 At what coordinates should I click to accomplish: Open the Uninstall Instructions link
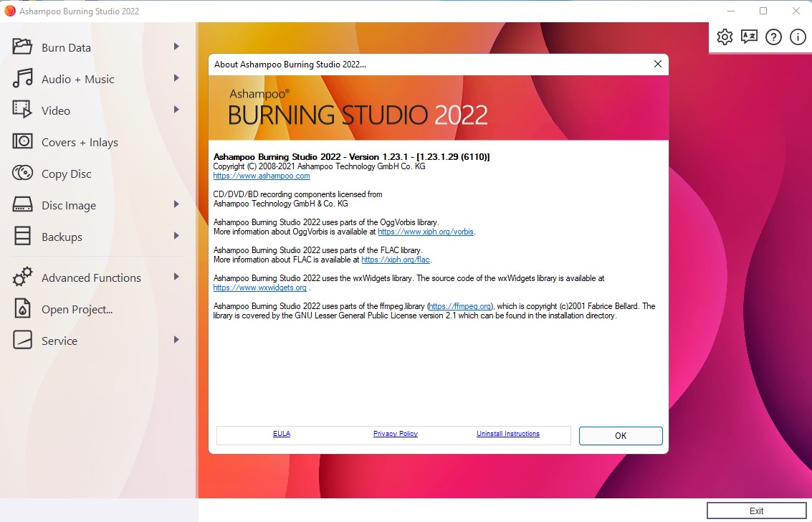tap(508, 434)
